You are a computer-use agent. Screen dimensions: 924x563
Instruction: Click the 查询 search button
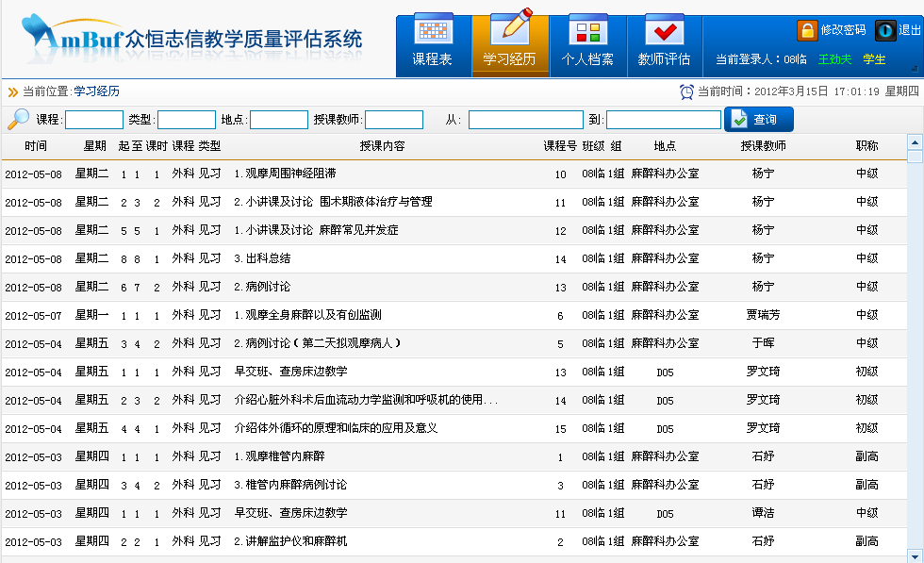pos(759,120)
